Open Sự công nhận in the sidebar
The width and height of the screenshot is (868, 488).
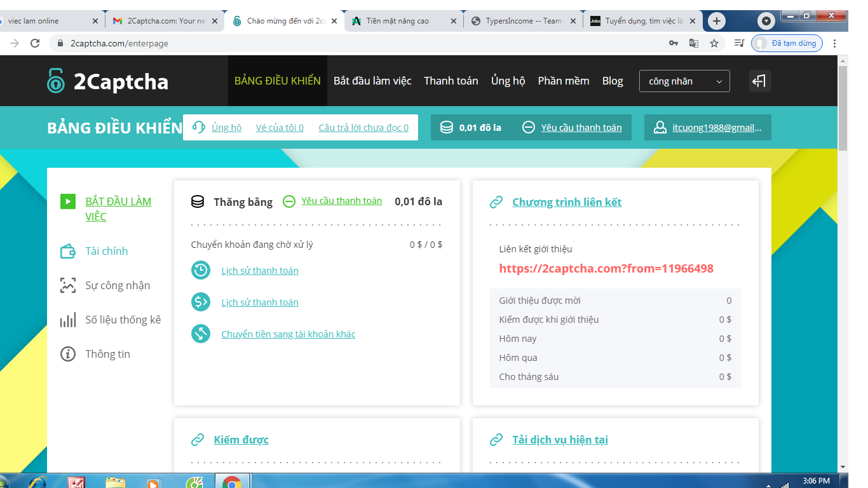click(x=118, y=285)
